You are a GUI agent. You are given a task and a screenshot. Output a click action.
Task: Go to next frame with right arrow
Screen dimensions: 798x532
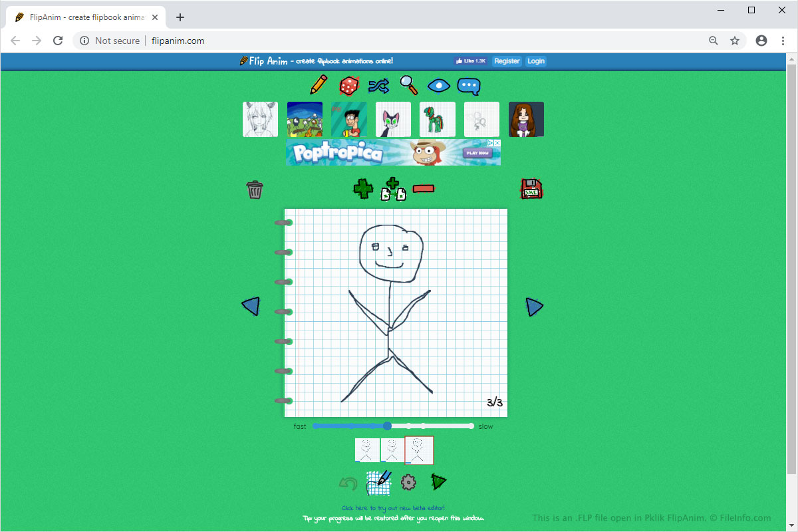click(534, 307)
